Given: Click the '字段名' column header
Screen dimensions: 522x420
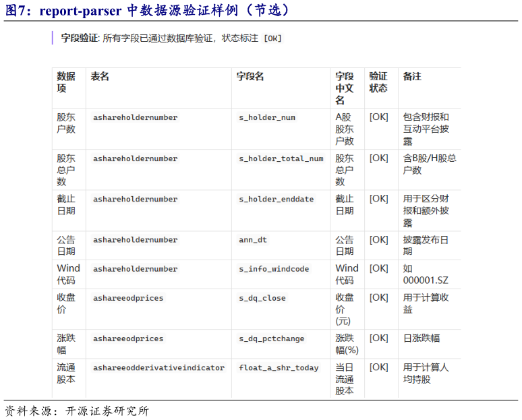Looking at the screenshot, I should click(250, 77).
